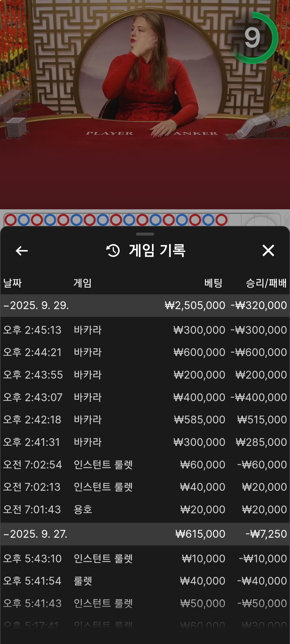Close the game history panel

tap(268, 251)
